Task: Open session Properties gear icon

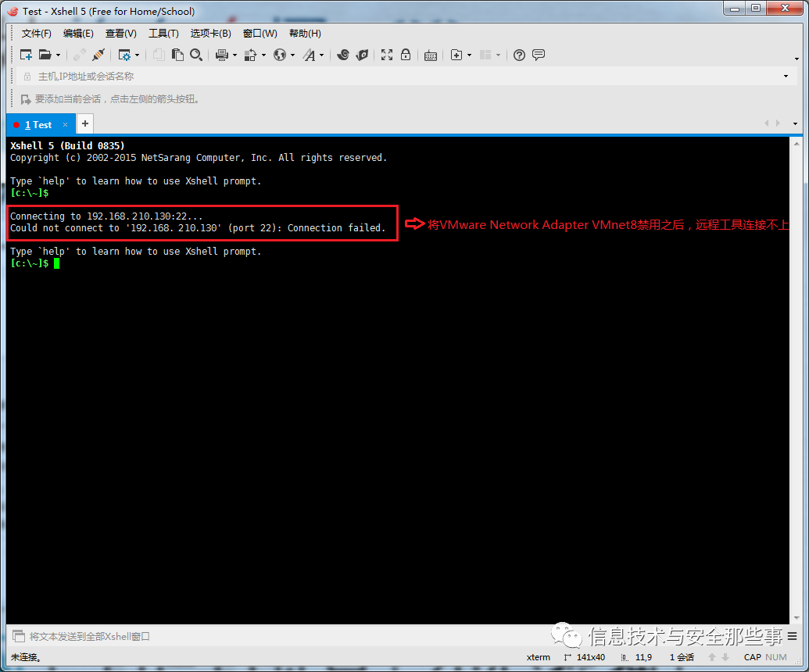Action: coord(124,55)
